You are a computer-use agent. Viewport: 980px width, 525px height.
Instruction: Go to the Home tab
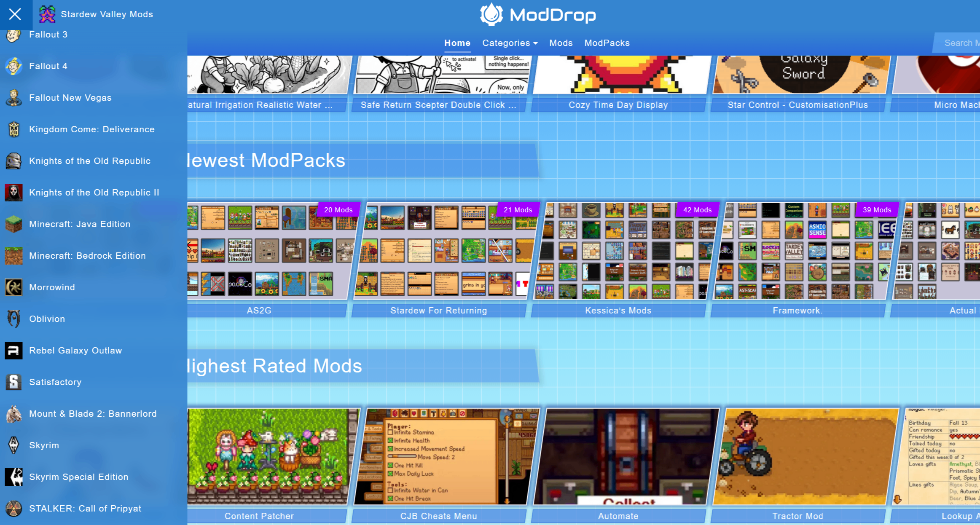(x=457, y=43)
